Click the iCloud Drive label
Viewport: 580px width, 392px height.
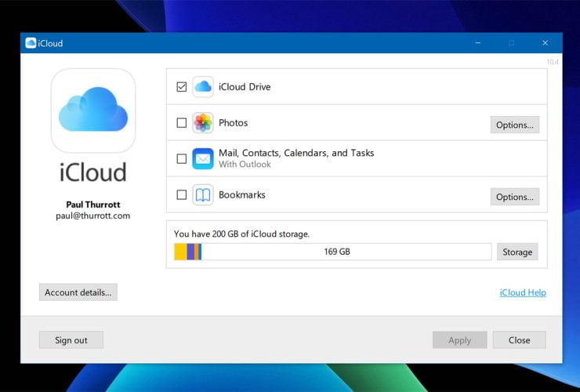pyautogui.click(x=245, y=86)
